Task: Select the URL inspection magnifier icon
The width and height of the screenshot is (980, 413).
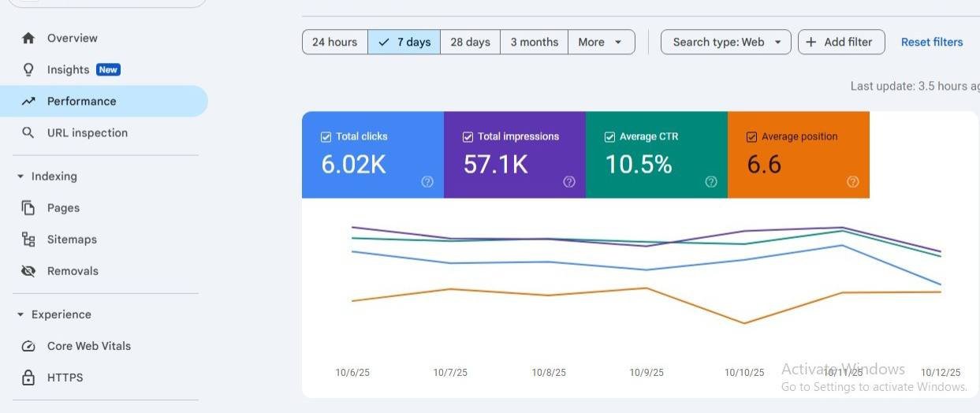Action: (28, 132)
